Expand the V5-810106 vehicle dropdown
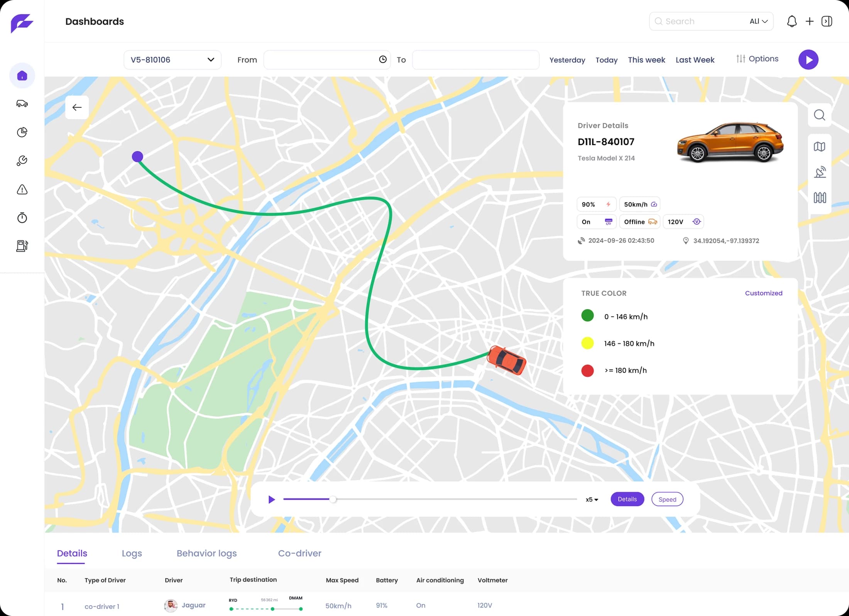The image size is (849, 616). tap(172, 60)
